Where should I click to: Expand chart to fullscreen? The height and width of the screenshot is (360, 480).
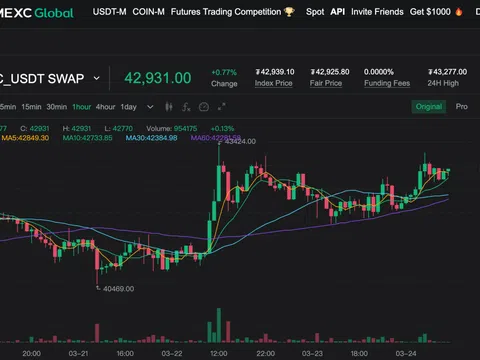(x=221, y=107)
